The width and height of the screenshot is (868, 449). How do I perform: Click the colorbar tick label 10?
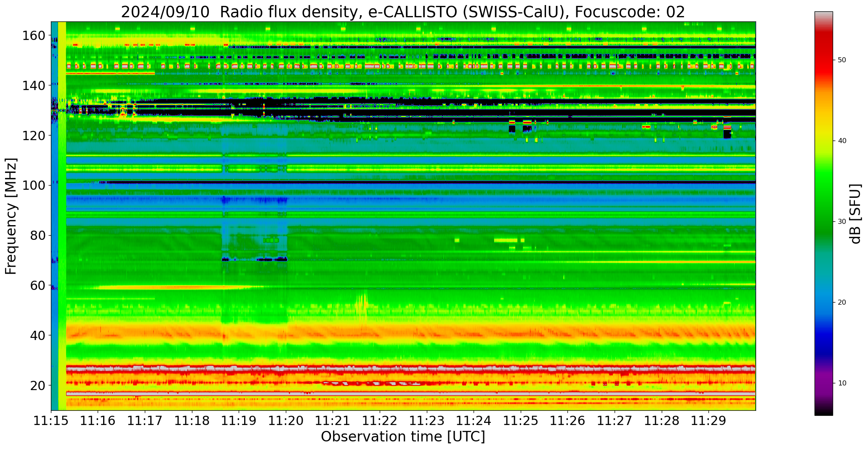(x=842, y=383)
